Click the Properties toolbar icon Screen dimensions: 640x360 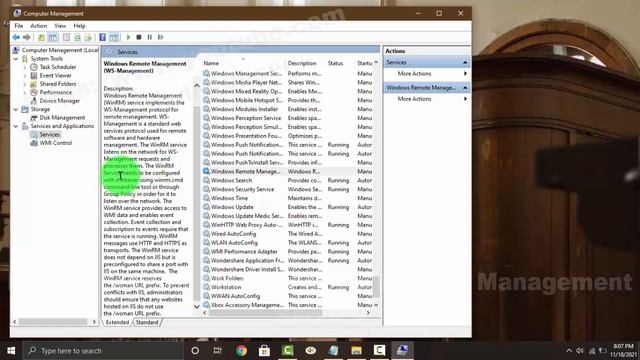[x=66, y=37]
